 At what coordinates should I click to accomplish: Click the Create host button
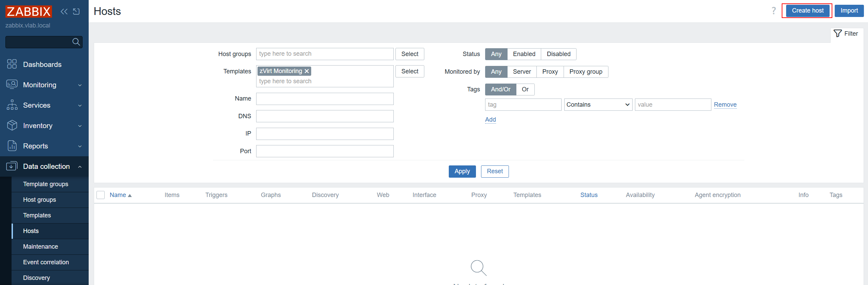(808, 11)
